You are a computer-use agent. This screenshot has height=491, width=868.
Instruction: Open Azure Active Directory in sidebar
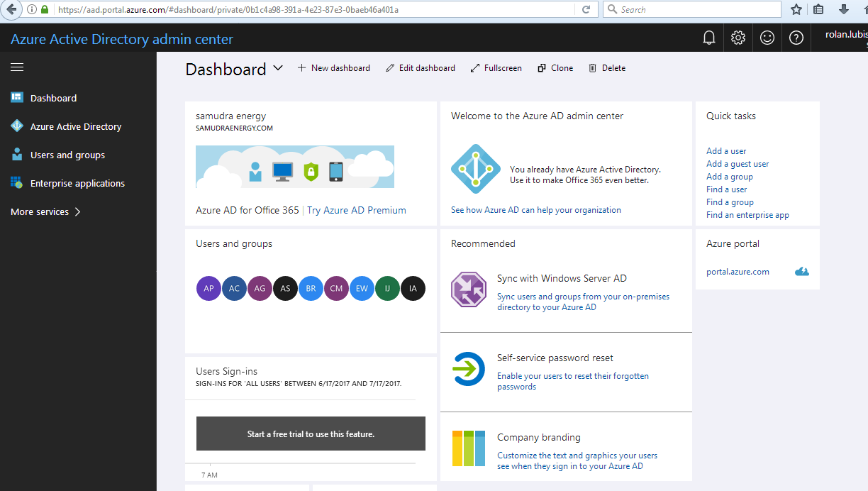[x=75, y=126]
